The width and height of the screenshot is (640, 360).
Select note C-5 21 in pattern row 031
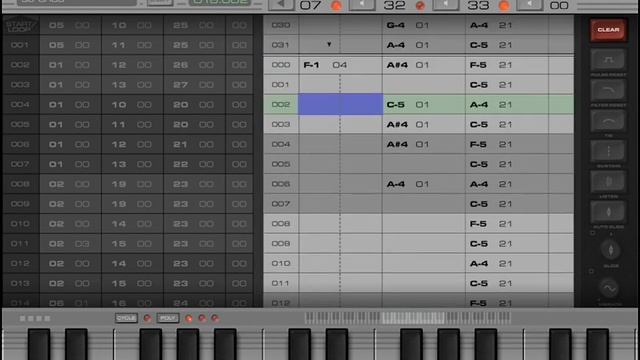[491, 45]
